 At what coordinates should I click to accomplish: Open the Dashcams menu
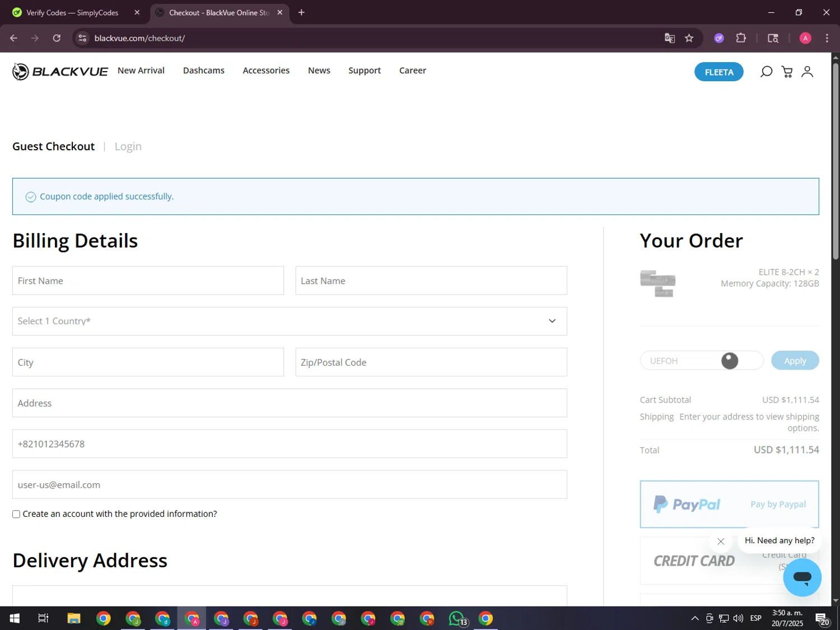point(204,71)
